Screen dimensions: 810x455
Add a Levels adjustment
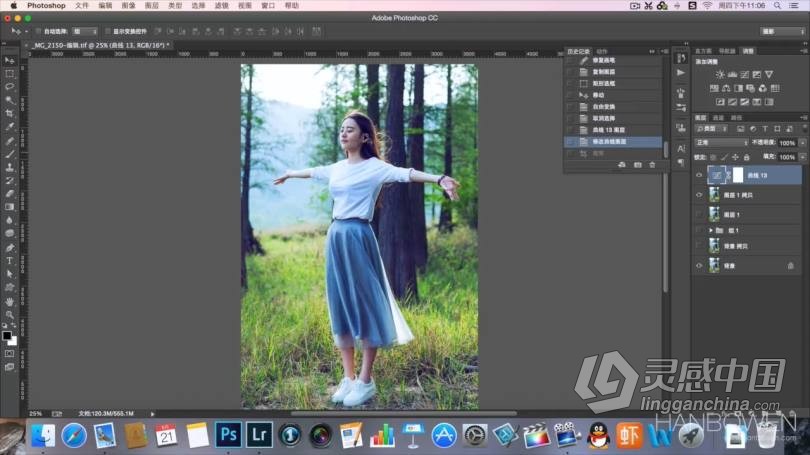(x=732, y=74)
